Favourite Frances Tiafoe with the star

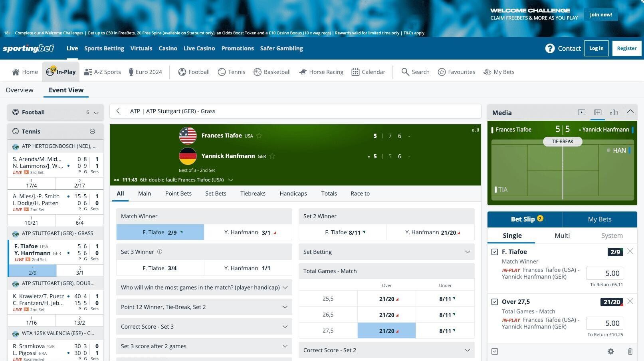pyautogui.click(x=259, y=136)
